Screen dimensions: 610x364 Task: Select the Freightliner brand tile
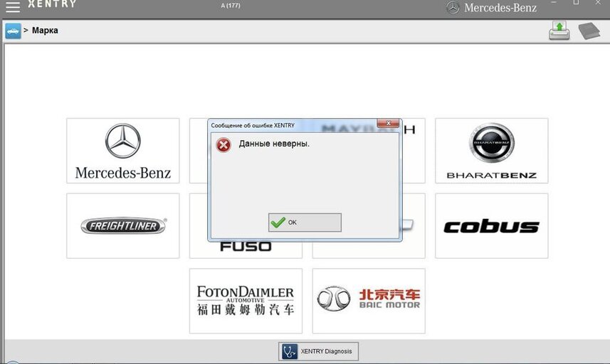[123, 225]
